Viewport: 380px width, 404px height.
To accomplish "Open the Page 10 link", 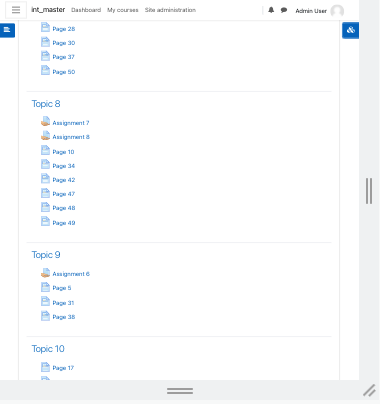I will pos(63,152).
